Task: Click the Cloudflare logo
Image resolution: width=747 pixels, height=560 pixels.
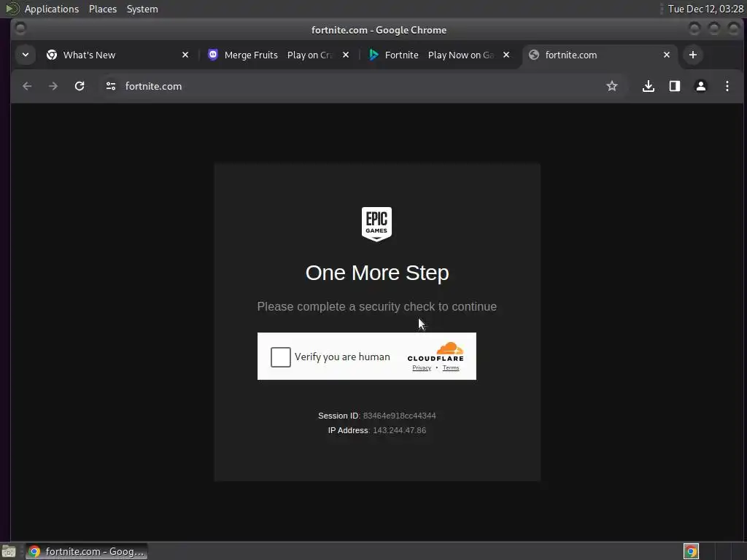Action: [436, 352]
